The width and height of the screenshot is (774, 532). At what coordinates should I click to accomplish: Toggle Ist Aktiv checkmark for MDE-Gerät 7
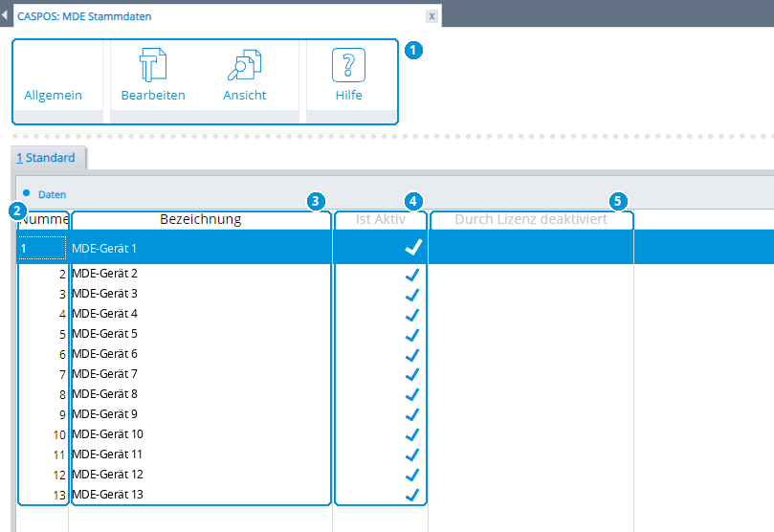click(x=412, y=375)
